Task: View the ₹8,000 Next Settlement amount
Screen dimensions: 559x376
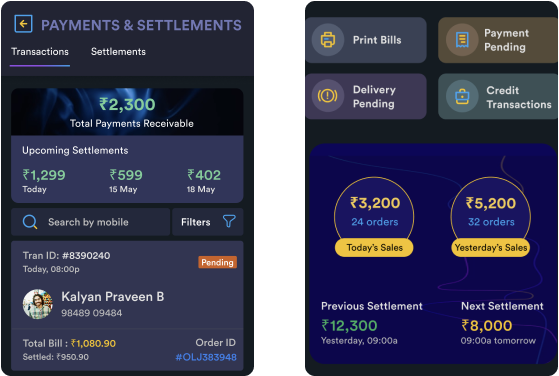Action: [487, 326]
